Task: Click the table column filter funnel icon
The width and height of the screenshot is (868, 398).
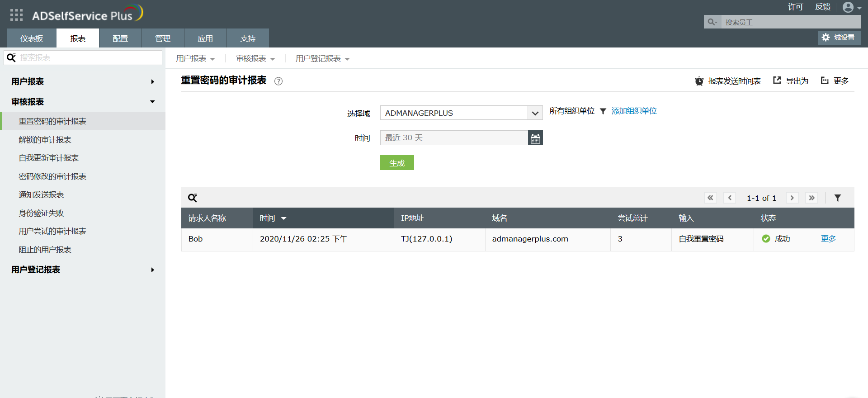Action: tap(838, 198)
